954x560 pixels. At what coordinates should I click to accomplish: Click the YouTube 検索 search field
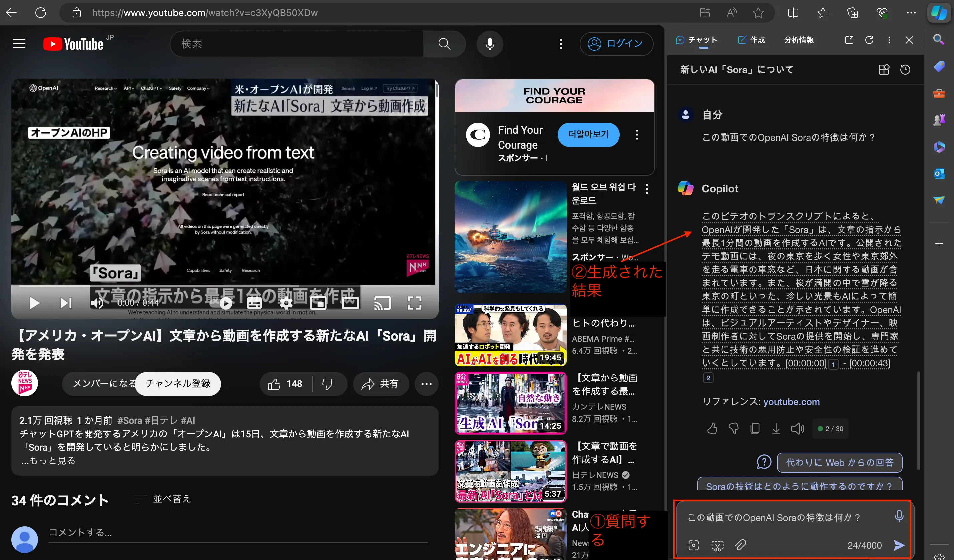tap(297, 44)
